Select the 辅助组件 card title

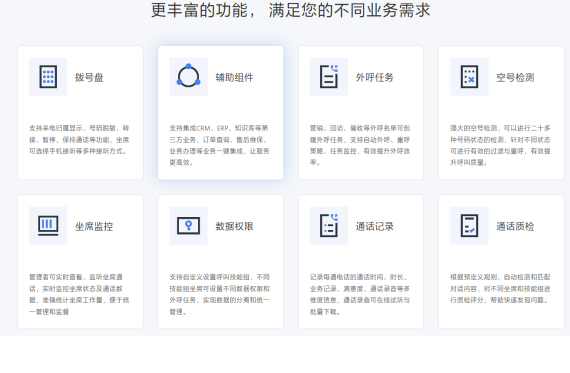click(x=234, y=77)
